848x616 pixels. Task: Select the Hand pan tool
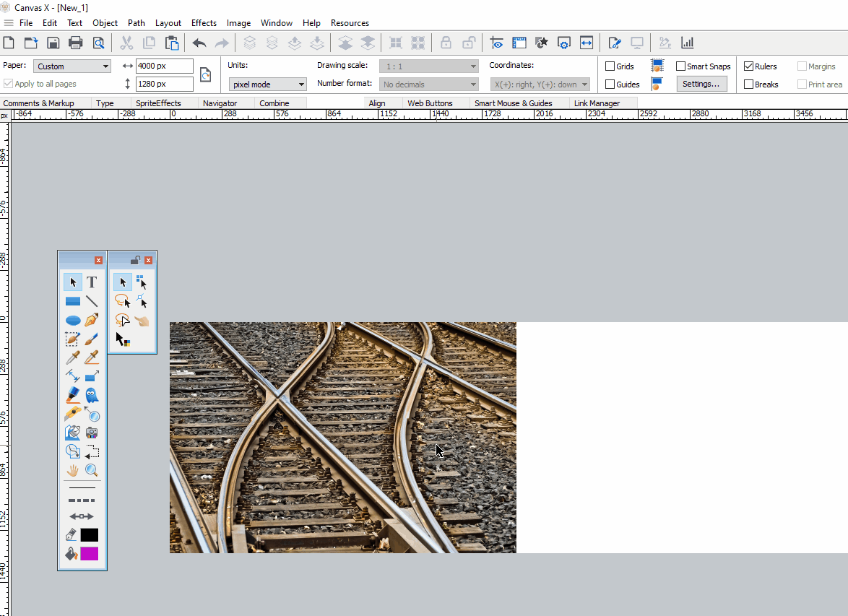click(x=73, y=470)
